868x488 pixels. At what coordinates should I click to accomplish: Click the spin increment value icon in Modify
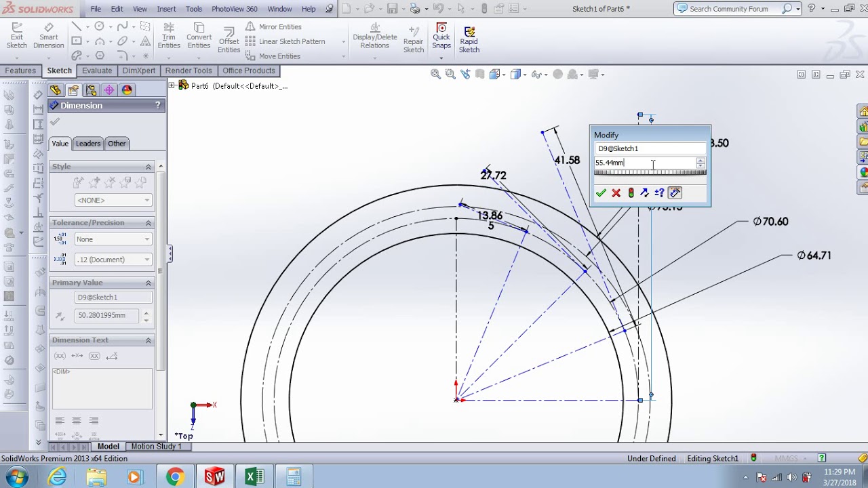pos(659,193)
